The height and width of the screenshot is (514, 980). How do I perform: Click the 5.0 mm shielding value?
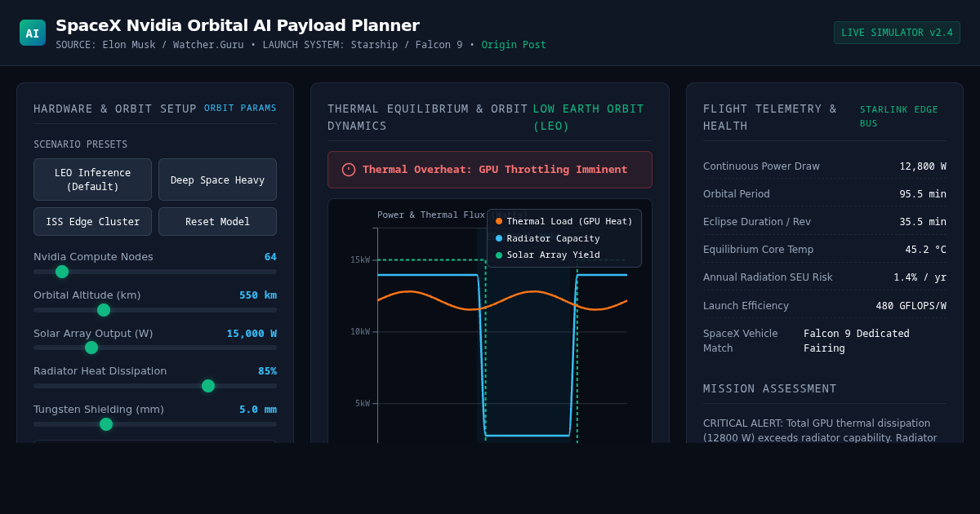(x=258, y=410)
